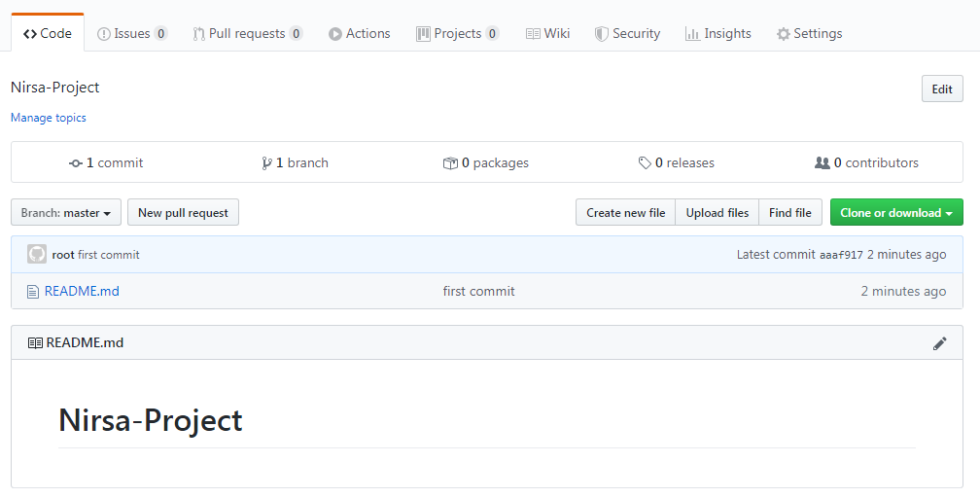Viewport: 980px width, 498px height.
Task: Click the root user avatar
Action: click(37, 254)
